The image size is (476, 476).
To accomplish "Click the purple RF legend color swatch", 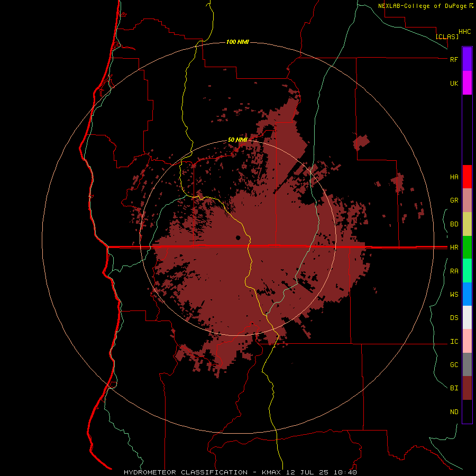I will [467, 59].
